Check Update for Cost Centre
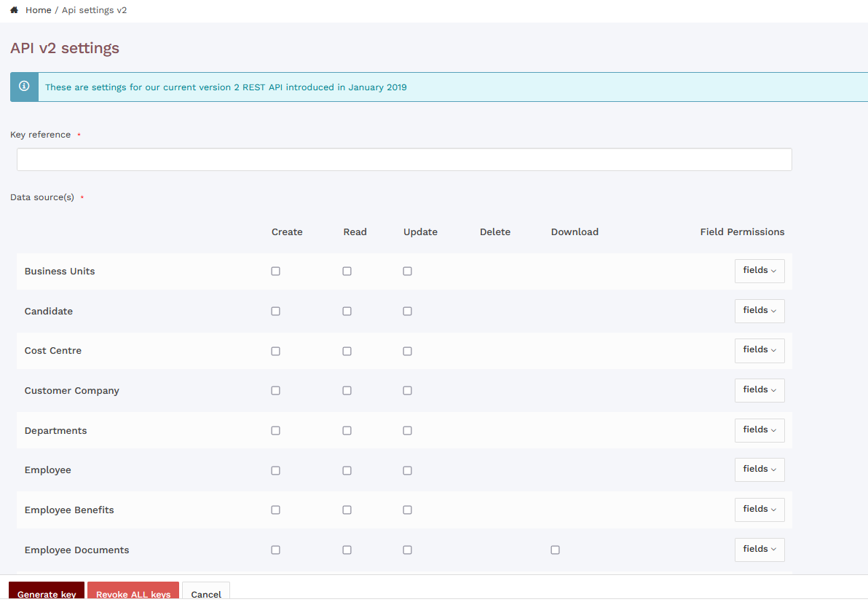Screen dimensions: 868x610 pyautogui.click(x=407, y=351)
